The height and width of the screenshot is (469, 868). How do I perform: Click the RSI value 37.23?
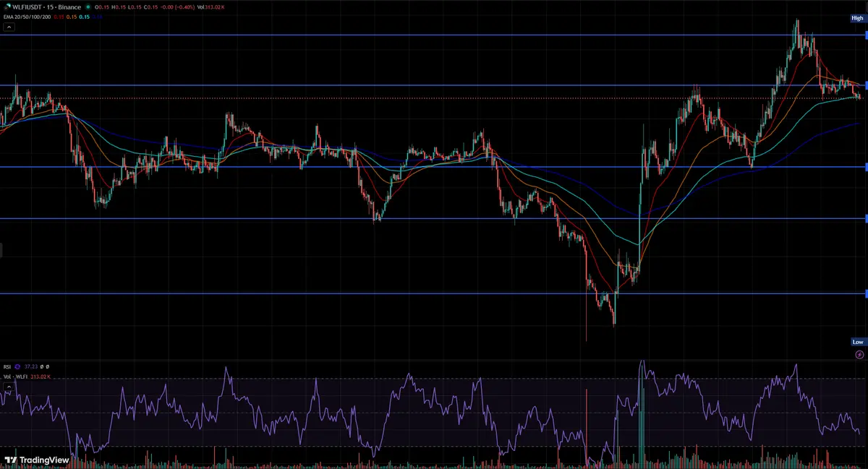pos(31,366)
